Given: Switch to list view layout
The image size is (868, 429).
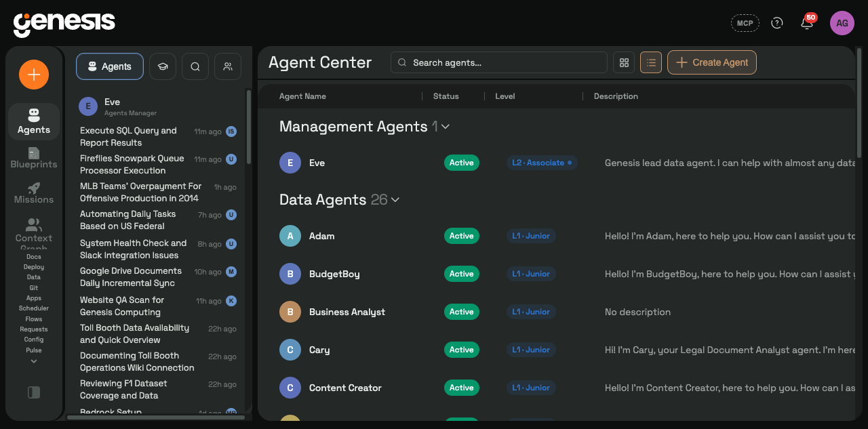Looking at the screenshot, I should (x=651, y=62).
